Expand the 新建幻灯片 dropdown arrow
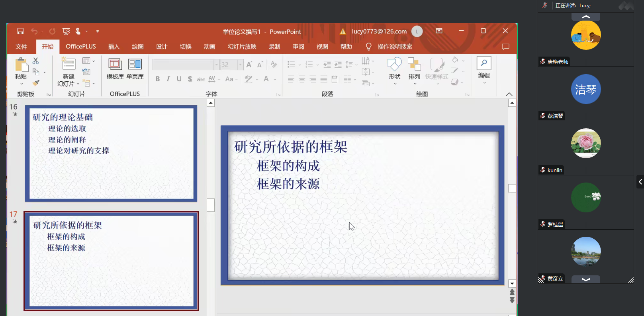This screenshot has height=316, width=644. pos(78,84)
